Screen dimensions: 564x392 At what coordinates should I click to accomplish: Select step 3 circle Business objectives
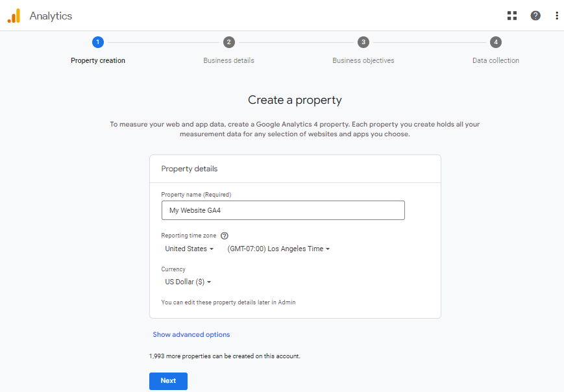[x=363, y=42]
